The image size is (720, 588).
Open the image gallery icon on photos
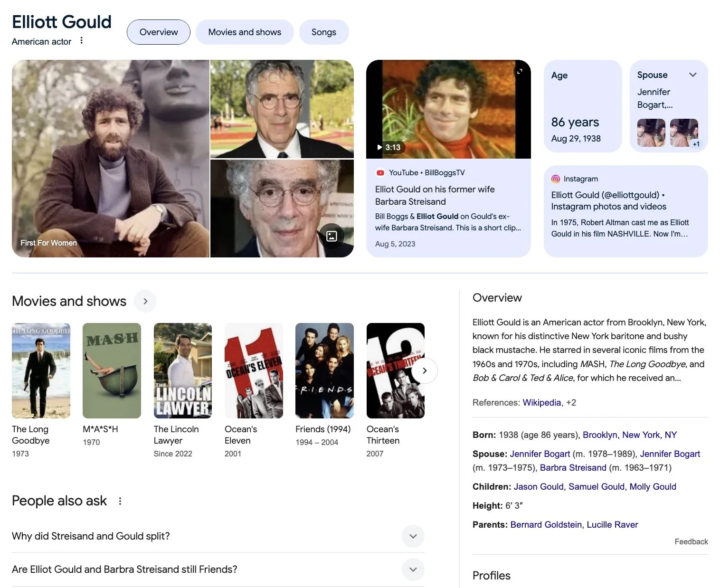point(332,236)
